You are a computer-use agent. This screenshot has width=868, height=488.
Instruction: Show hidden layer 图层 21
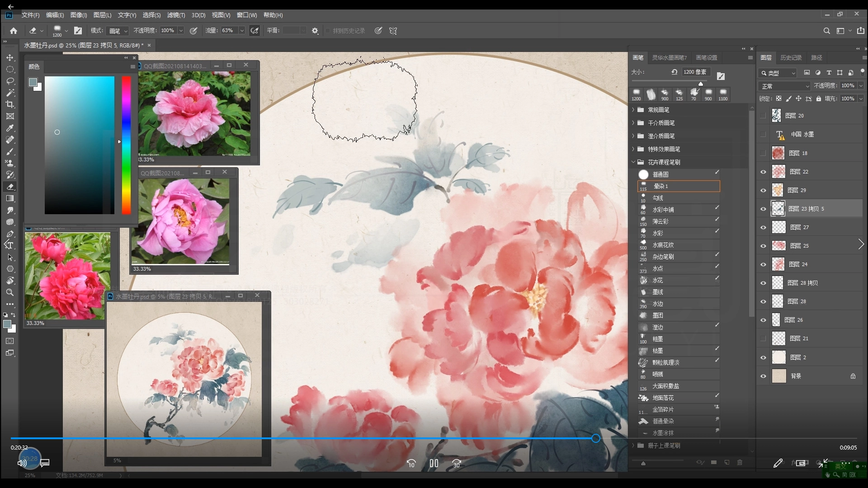pos(764,338)
